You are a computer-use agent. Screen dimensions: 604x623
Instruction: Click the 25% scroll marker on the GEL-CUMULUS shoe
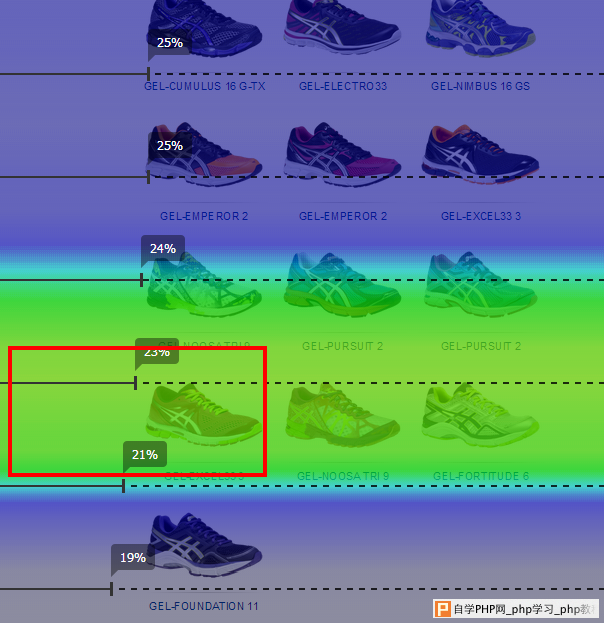click(170, 43)
